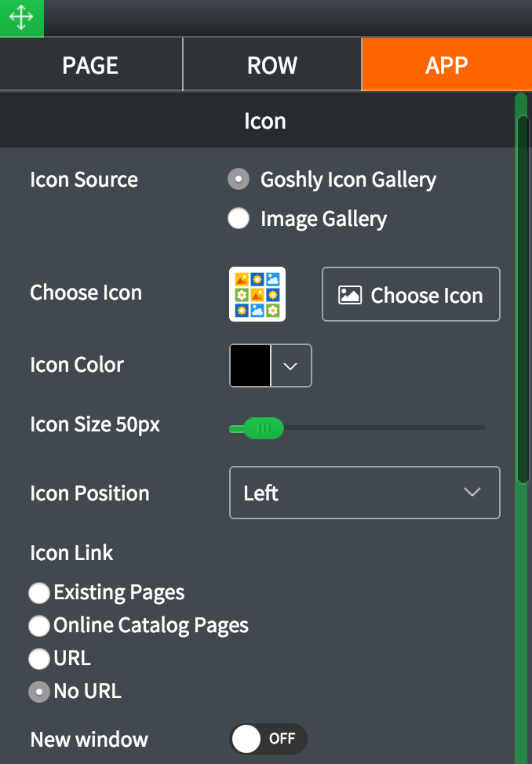The width and height of the screenshot is (532, 764).
Task: Click the vertical scrollbar thumb
Action: tap(523, 298)
